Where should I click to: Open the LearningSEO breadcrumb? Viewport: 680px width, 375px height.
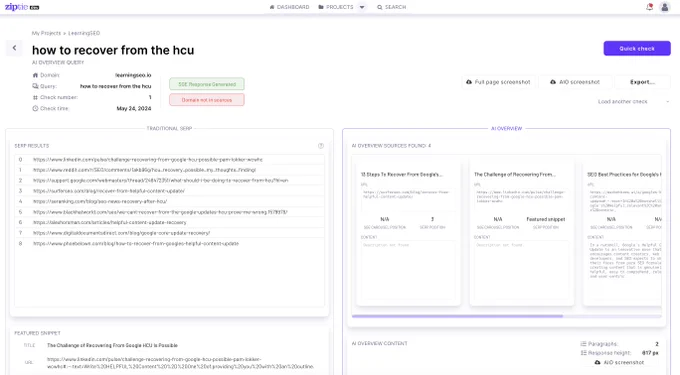84,33
